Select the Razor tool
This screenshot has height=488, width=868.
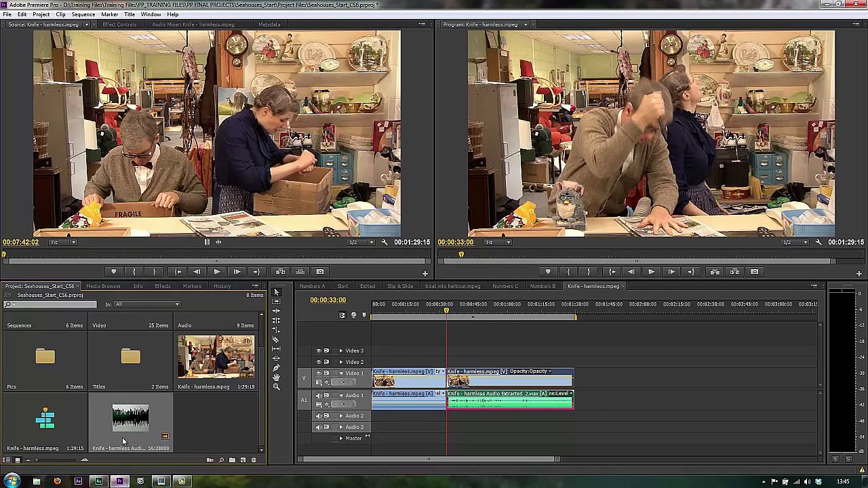pos(276,340)
